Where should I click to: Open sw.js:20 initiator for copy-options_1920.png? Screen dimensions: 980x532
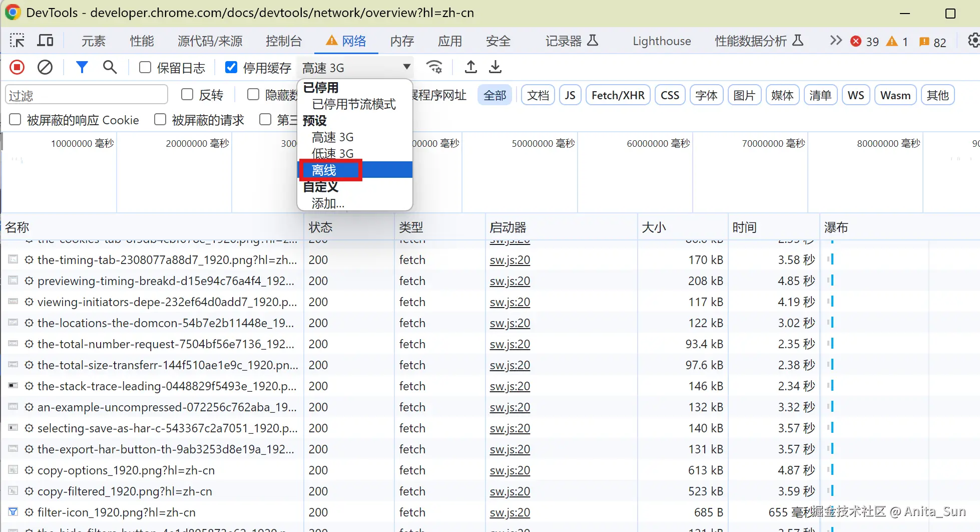[510, 470]
